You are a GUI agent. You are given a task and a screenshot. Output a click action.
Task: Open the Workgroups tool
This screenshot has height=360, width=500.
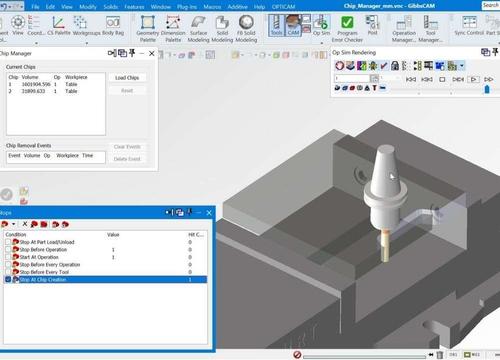tap(86, 26)
